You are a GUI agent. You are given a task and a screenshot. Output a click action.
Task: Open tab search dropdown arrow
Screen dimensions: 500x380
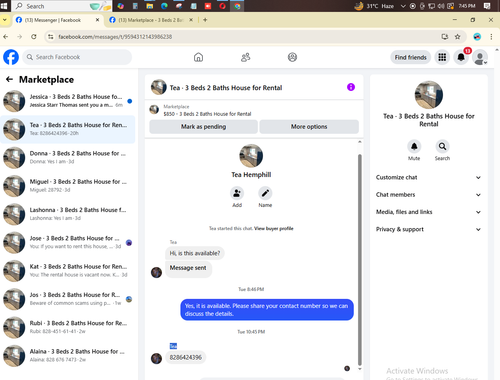point(5,20)
